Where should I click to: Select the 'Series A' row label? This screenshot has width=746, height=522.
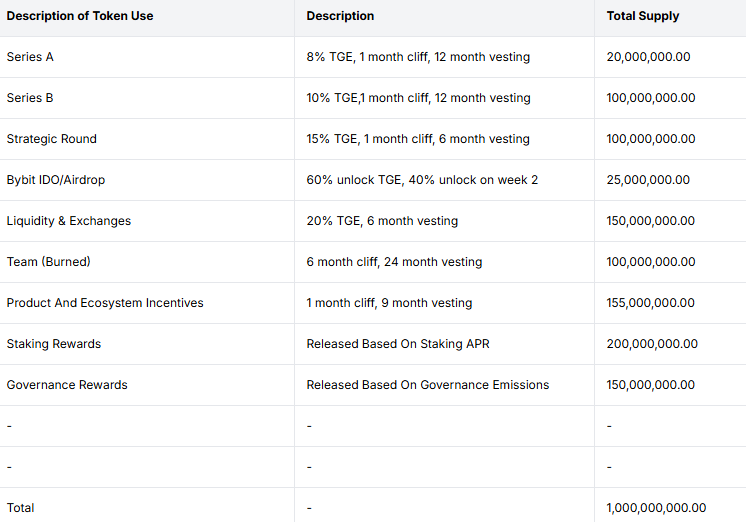click(30, 57)
